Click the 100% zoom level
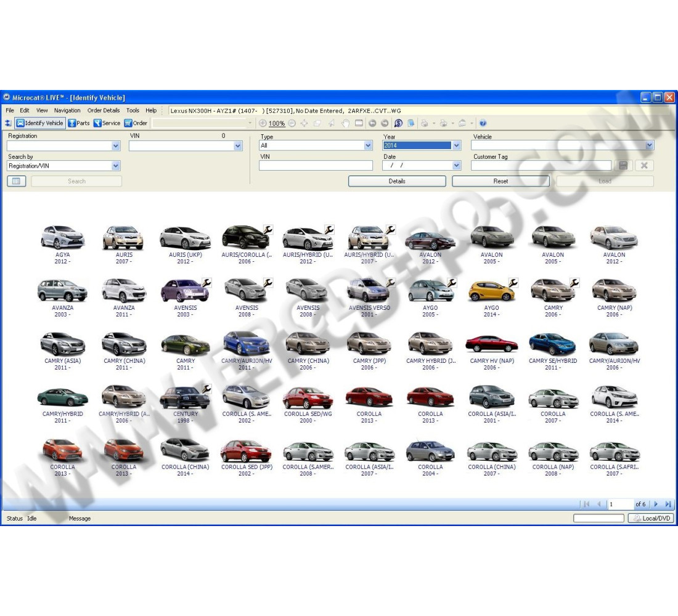Image resolution: width=678 pixels, height=616 pixels. pos(277,124)
